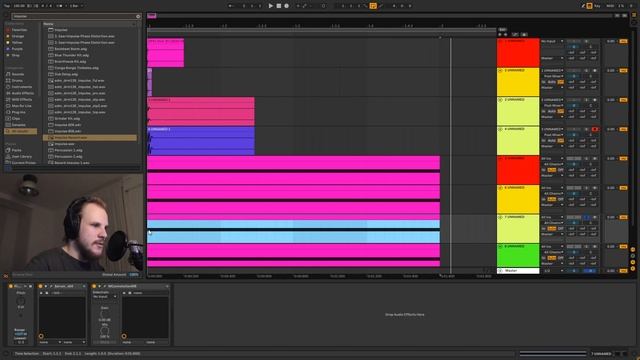Open the sidechain No Input dropdown in device

coord(104,297)
